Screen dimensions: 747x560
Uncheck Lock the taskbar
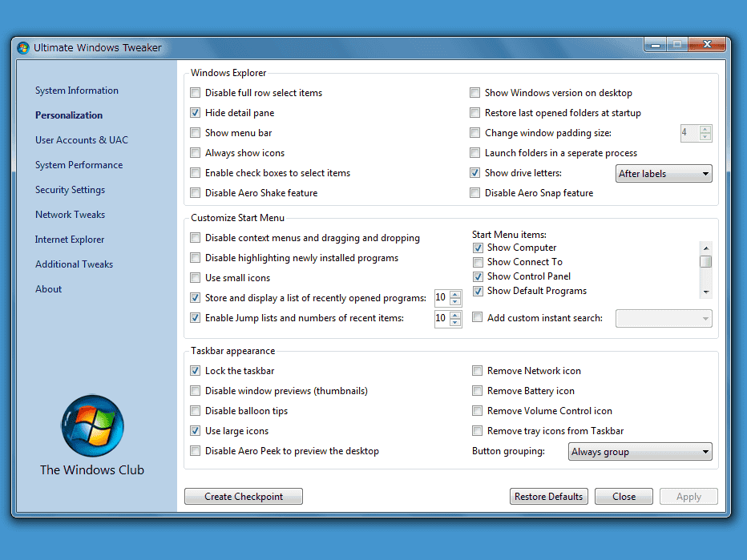click(195, 370)
